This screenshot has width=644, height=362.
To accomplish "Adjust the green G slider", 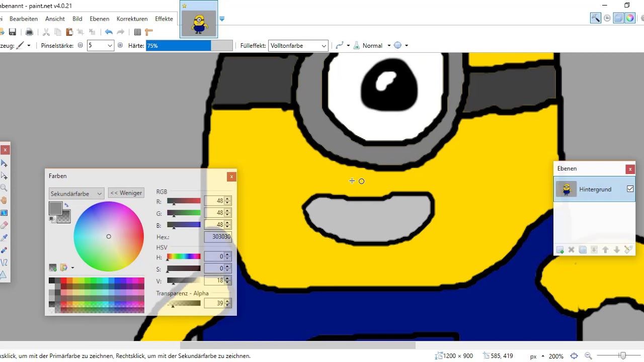I will tap(184, 213).
